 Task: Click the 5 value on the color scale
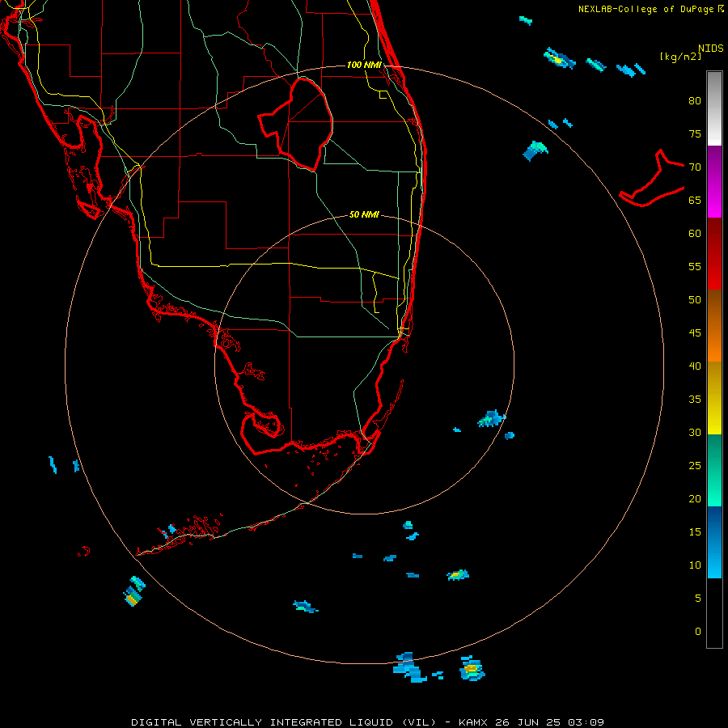pyautogui.click(x=698, y=599)
